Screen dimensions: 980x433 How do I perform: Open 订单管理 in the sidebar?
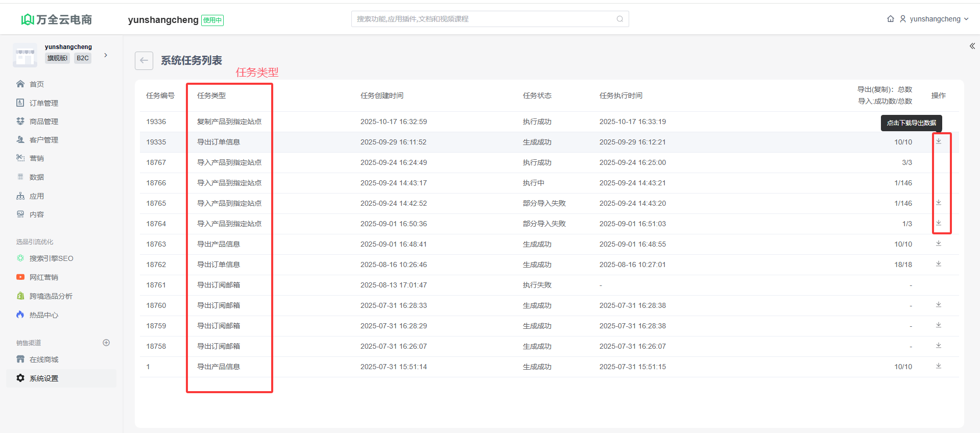[x=44, y=103]
